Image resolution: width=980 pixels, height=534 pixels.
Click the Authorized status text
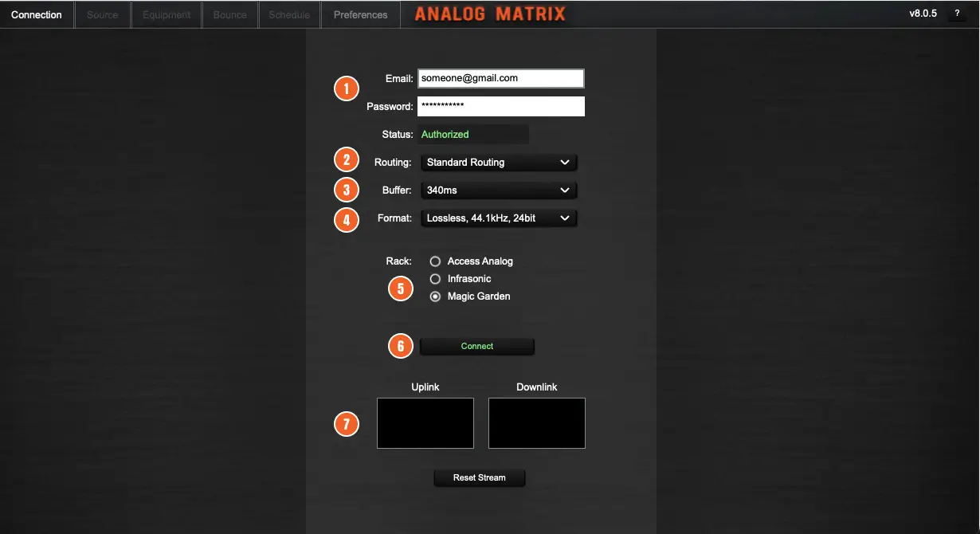(445, 135)
